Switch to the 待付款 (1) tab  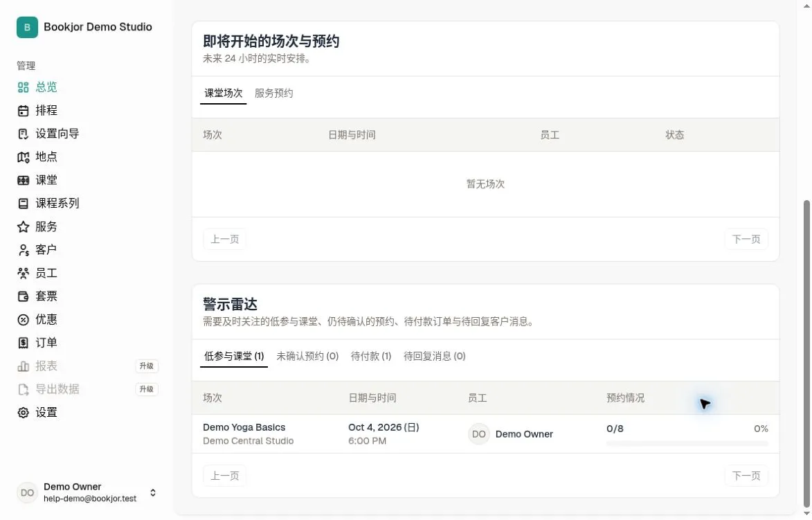[x=371, y=357]
